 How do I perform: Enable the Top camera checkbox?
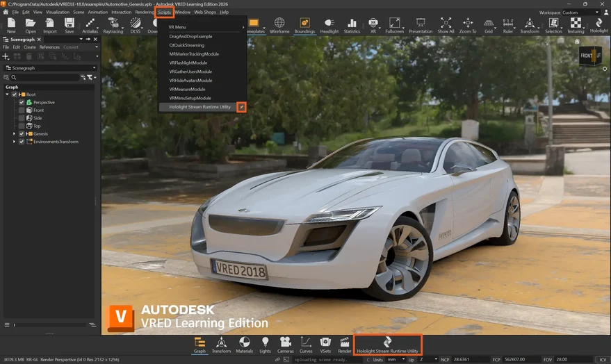point(22,126)
